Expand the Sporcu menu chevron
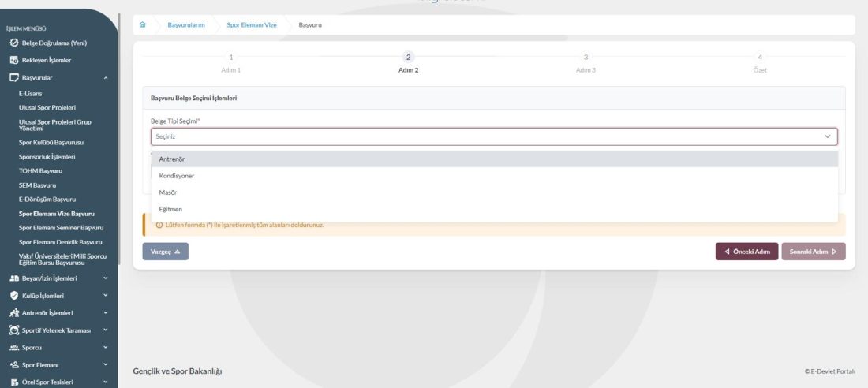The image size is (868, 388). pos(106,348)
